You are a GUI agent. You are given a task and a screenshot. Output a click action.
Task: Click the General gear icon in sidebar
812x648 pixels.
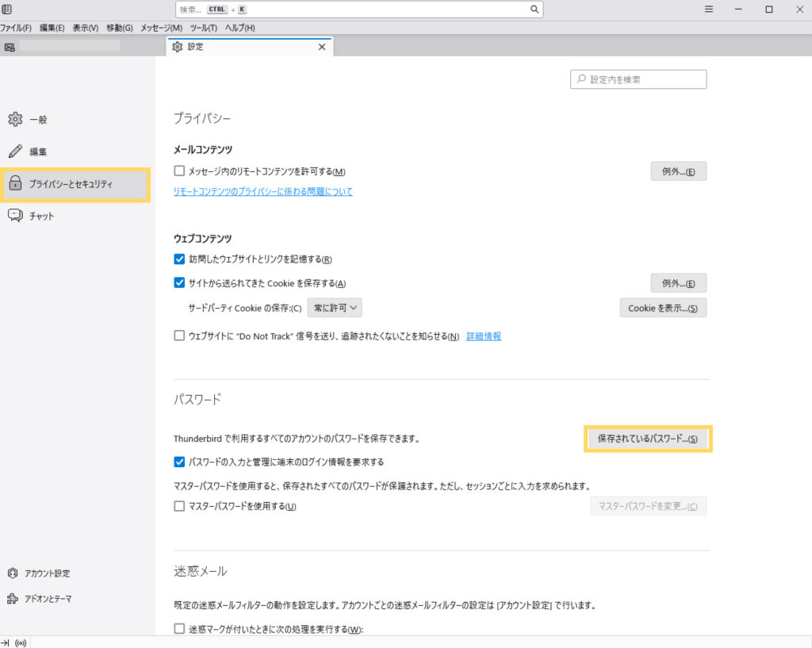pyautogui.click(x=15, y=120)
